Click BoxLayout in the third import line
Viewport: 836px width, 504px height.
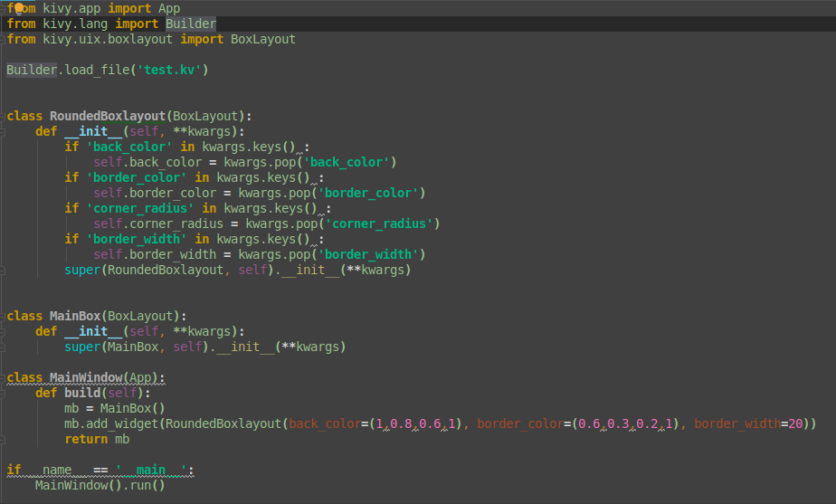pos(263,40)
